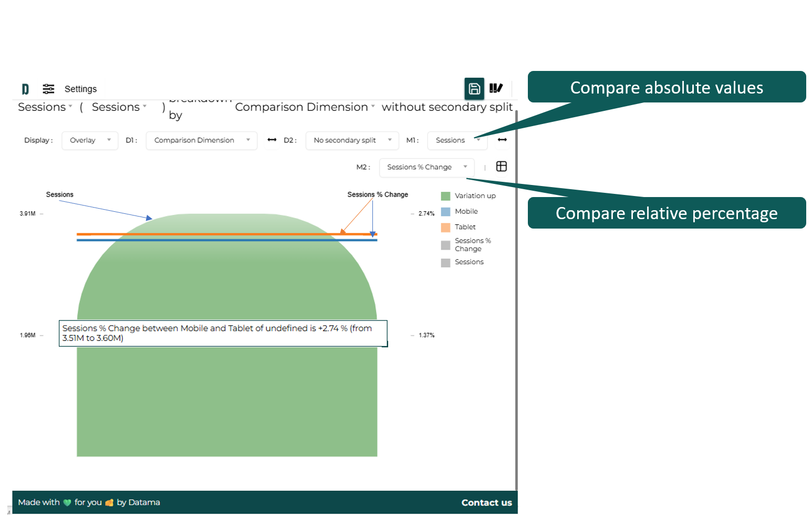The image size is (812, 516).
Task: Click the green heart in the footer
Action: tap(67, 502)
